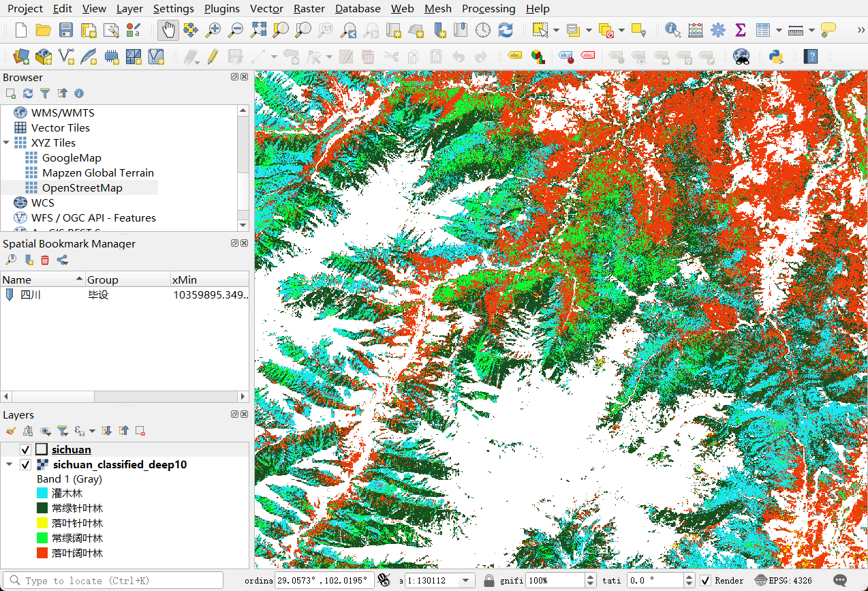Open the Raster menu
The height and width of the screenshot is (591, 868).
click(309, 8)
